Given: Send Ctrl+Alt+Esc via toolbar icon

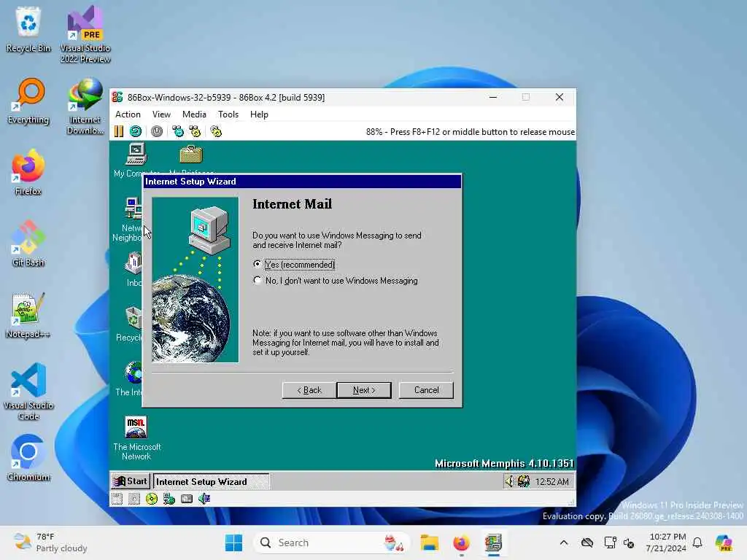Looking at the screenshot, I should coord(195,131).
